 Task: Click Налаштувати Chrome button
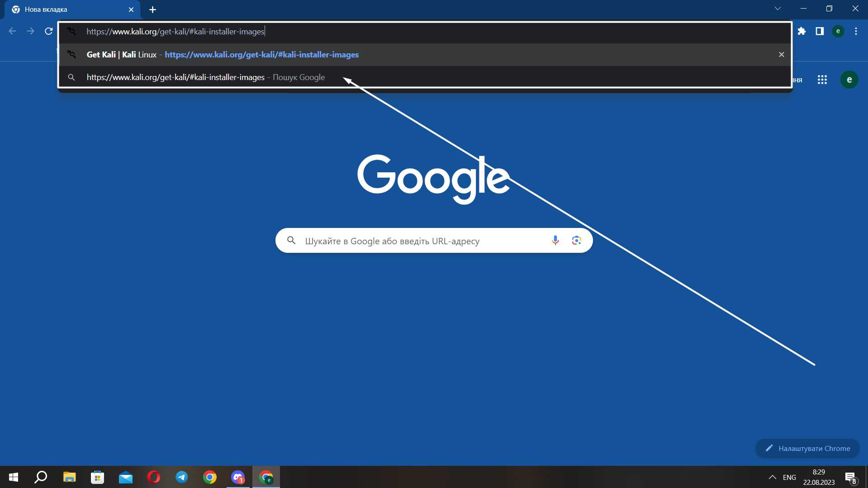[807, 448]
